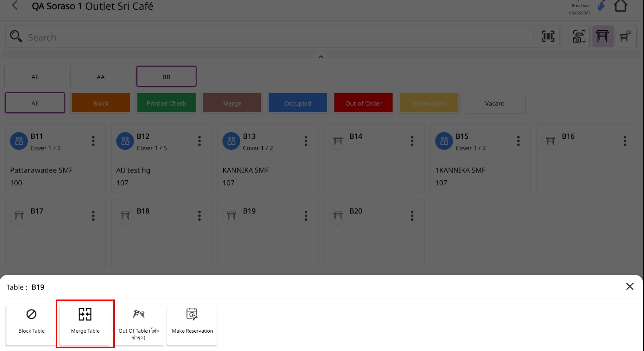Screen dimensions: 644x351
Task: Go to home screen icon
Action: click(620, 6)
